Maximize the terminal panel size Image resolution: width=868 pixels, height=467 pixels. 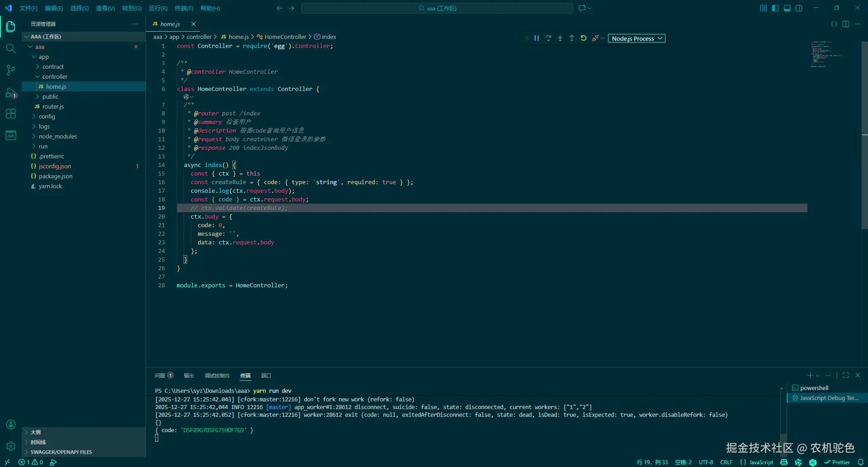(846, 375)
